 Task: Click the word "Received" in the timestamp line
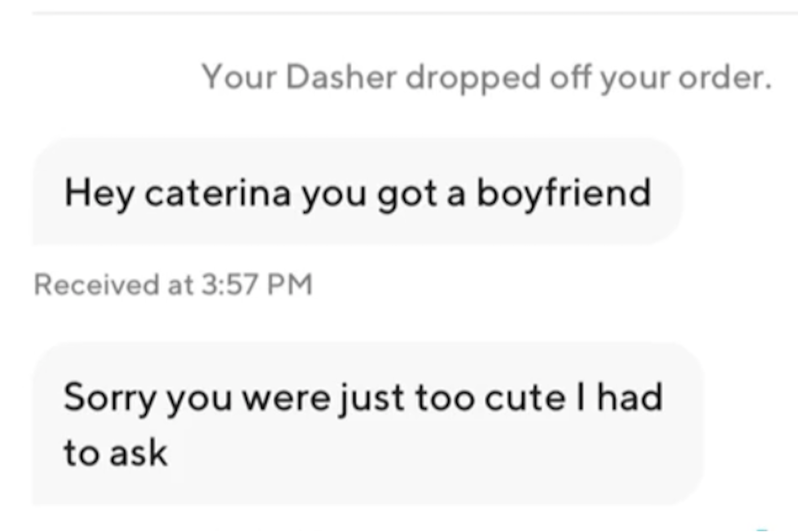click(x=97, y=285)
